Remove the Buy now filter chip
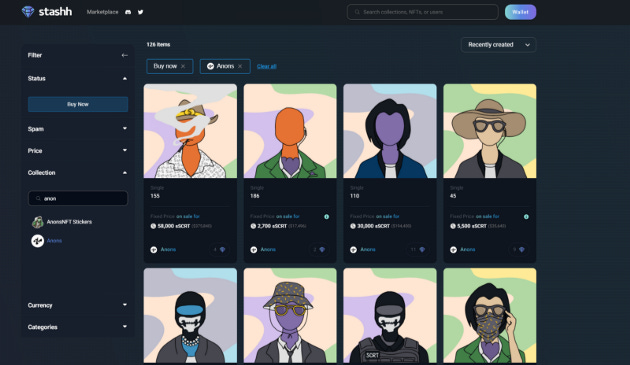The width and height of the screenshot is (630, 365). [x=183, y=66]
